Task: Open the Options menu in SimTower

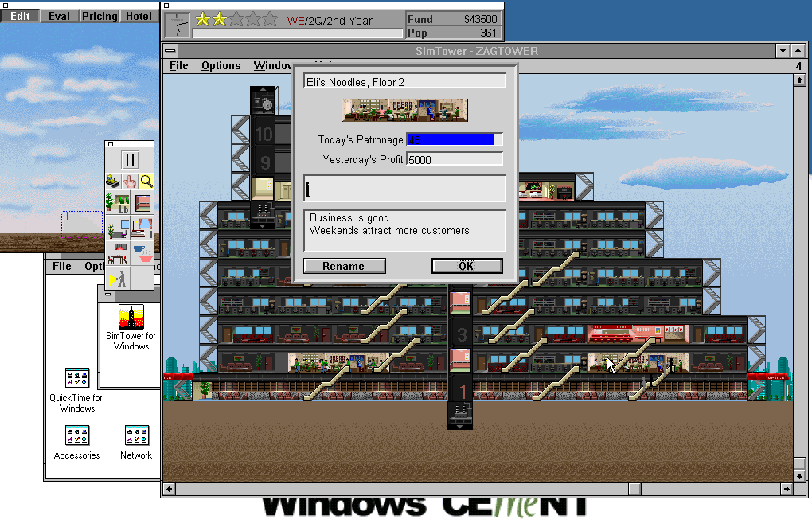Action: (221, 66)
